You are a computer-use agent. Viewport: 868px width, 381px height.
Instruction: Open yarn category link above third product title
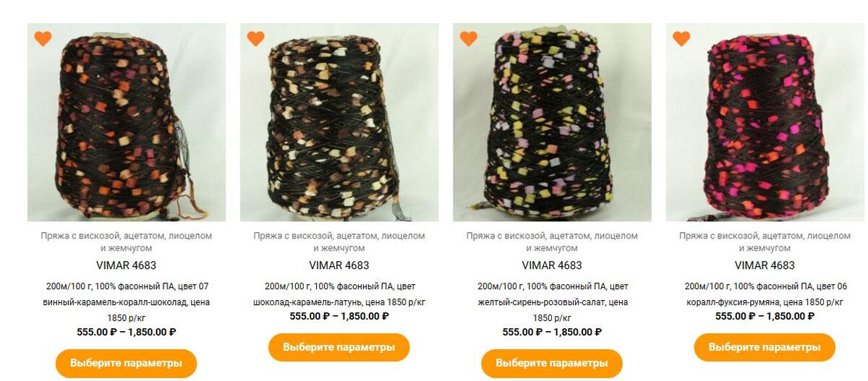tap(552, 242)
